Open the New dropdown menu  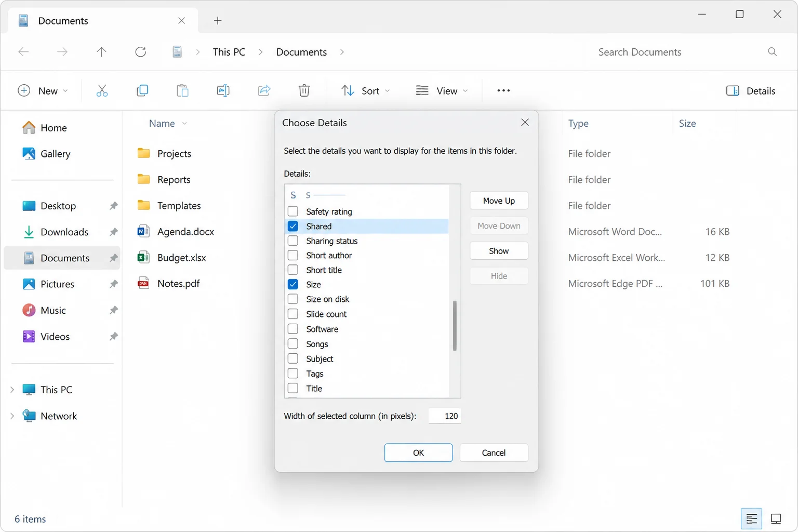click(43, 91)
